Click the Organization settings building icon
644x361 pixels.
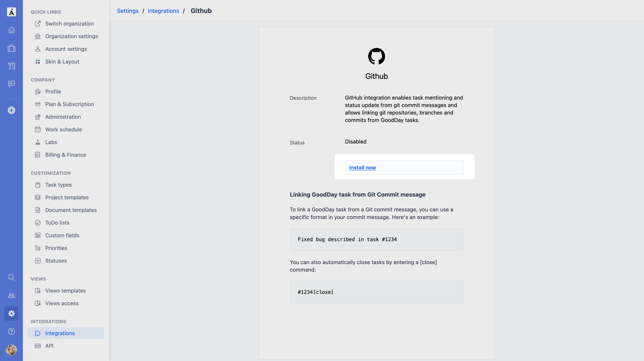38,36
